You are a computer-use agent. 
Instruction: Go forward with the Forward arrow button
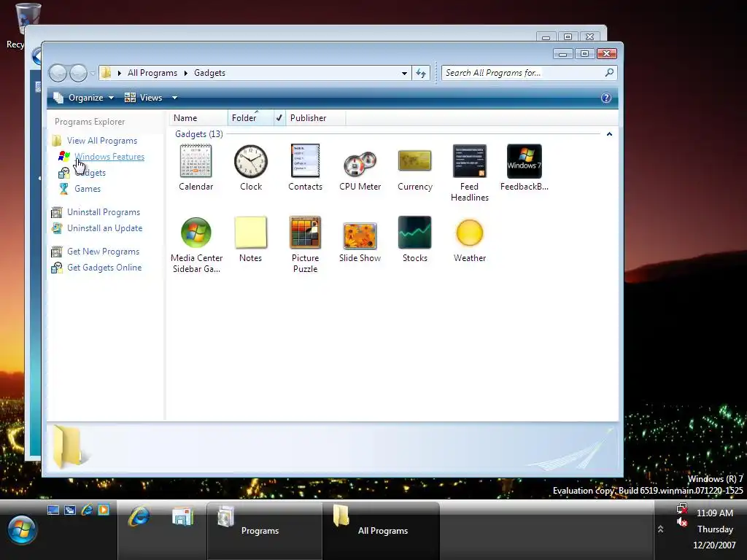click(x=79, y=73)
